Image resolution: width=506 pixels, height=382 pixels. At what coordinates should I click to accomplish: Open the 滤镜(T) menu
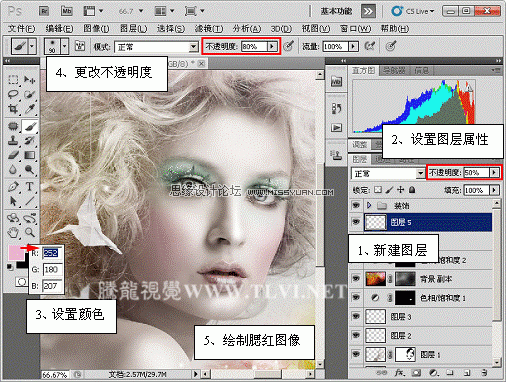[x=209, y=29]
